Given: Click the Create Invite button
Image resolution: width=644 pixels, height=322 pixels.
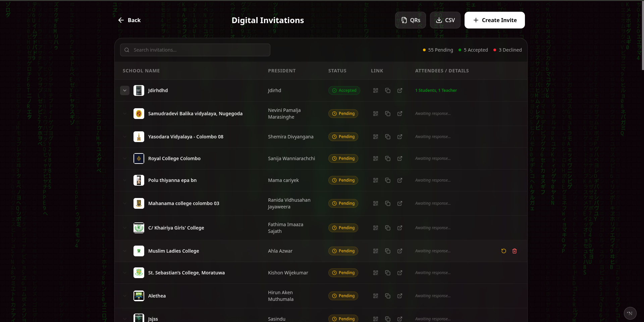Looking at the screenshot, I should tap(494, 20).
